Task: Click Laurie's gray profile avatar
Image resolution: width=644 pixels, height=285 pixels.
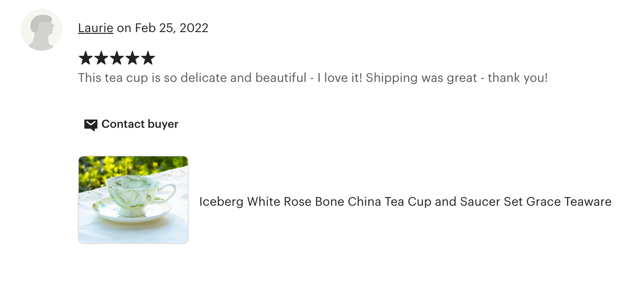Action: (41, 30)
